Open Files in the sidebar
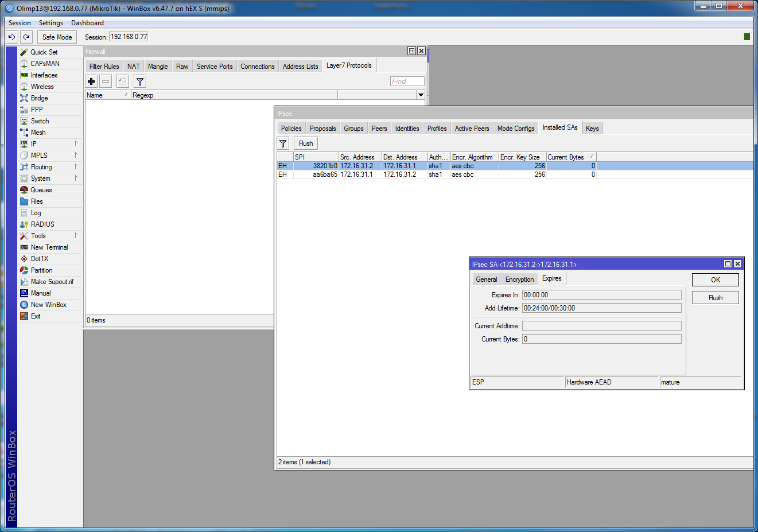 (x=37, y=201)
